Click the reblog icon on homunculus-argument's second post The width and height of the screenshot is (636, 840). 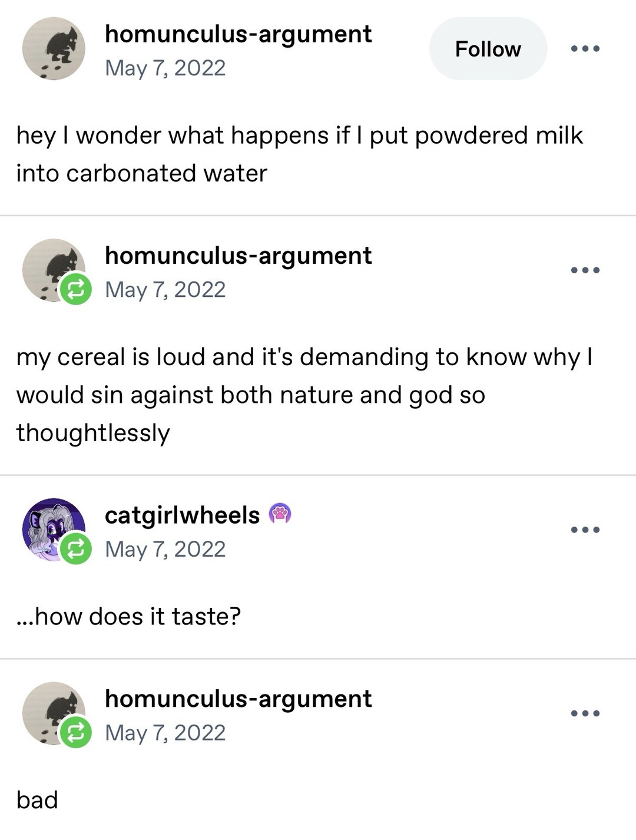tap(75, 289)
